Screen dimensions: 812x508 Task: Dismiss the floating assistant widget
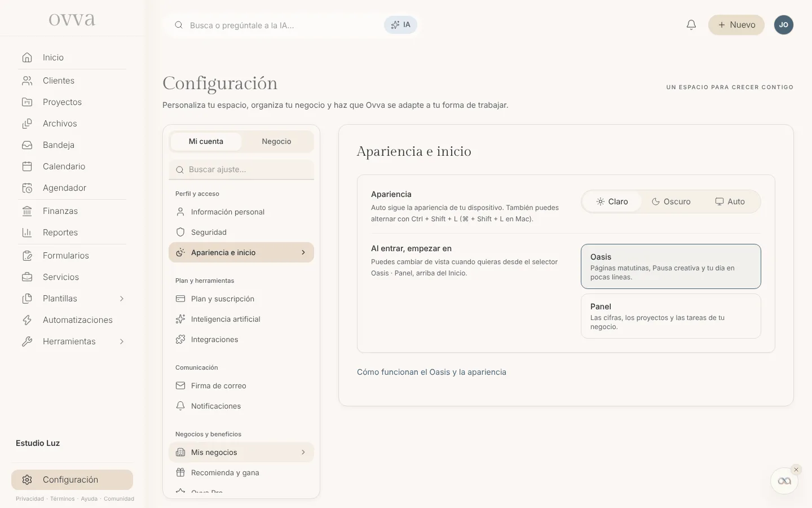[x=796, y=470]
